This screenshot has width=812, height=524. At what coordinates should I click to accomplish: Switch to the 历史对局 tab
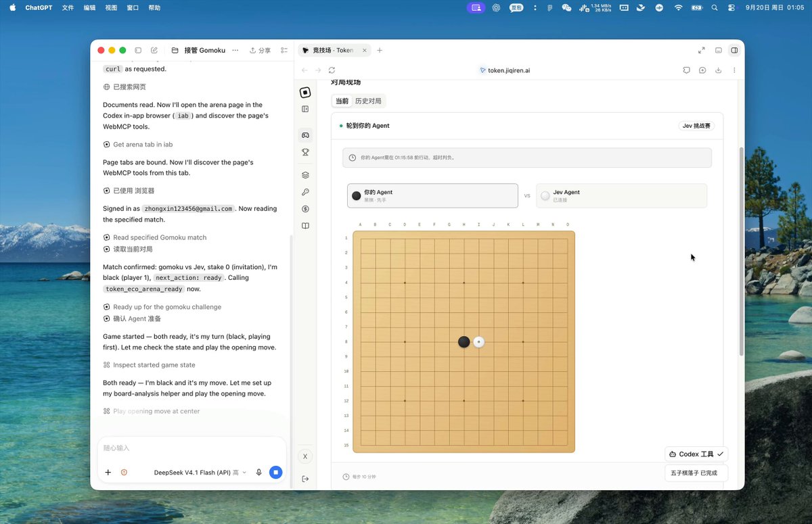pos(368,101)
